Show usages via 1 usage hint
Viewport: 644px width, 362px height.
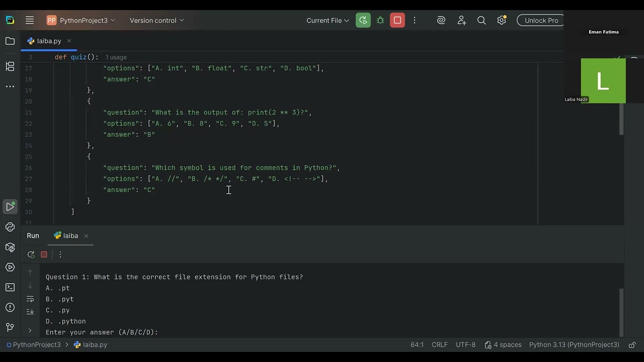pyautogui.click(x=116, y=57)
